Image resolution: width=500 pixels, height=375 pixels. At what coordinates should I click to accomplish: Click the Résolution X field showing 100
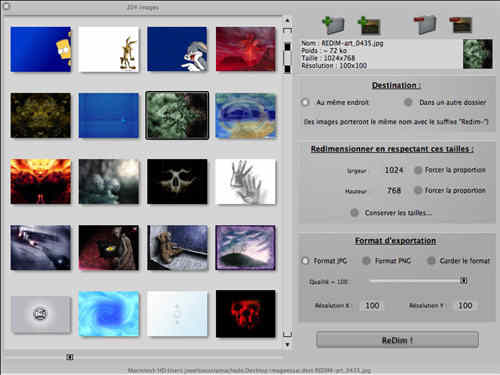[372, 306]
